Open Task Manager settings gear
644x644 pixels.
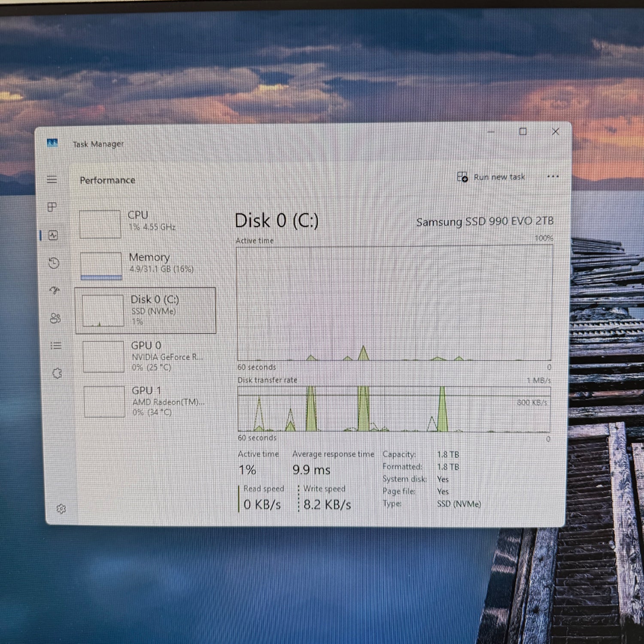pos(61,509)
